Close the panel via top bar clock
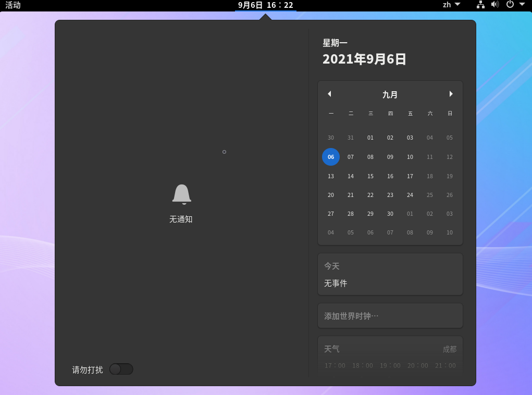 pyautogui.click(x=265, y=5)
